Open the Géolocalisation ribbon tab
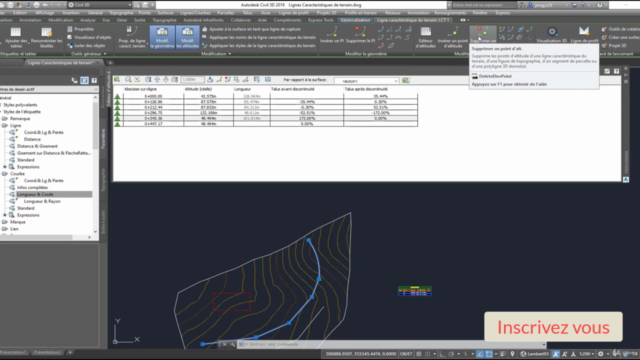This screenshot has width=640, height=360. (x=355, y=20)
